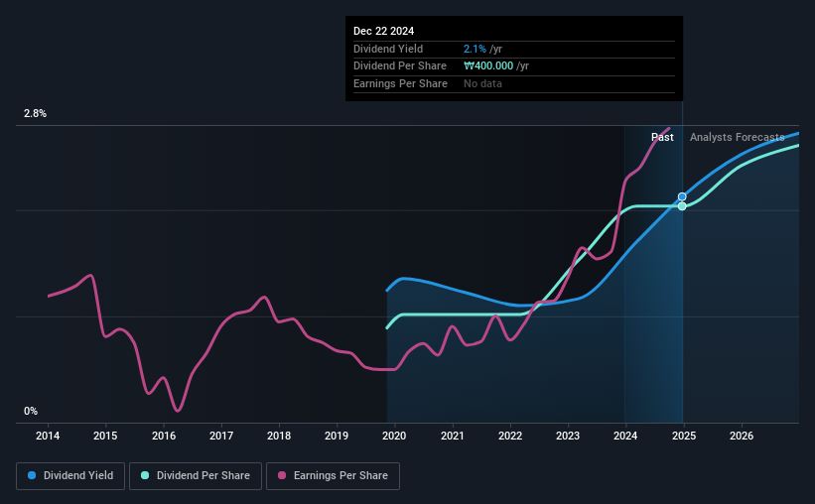Click the blue Dividend Yield data point marker
The height and width of the screenshot is (504, 815).
682,196
